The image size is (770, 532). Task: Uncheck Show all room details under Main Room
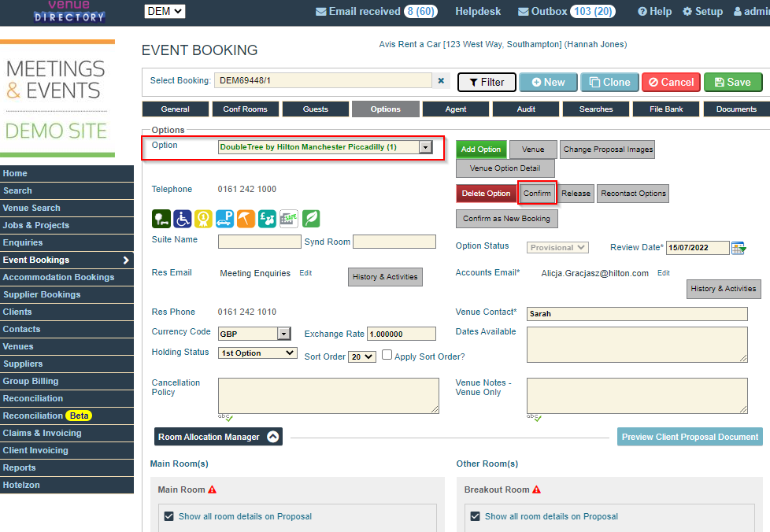(x=169, y=516)
